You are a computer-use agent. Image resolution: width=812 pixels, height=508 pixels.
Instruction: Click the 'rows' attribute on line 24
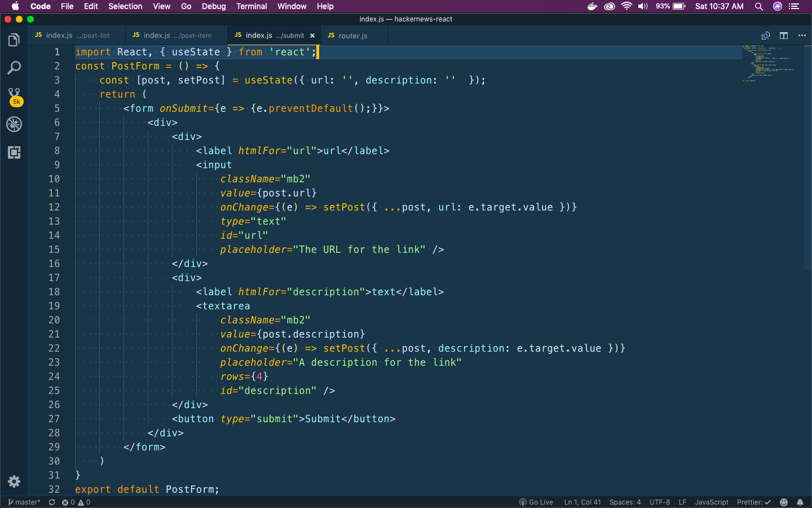232,376
